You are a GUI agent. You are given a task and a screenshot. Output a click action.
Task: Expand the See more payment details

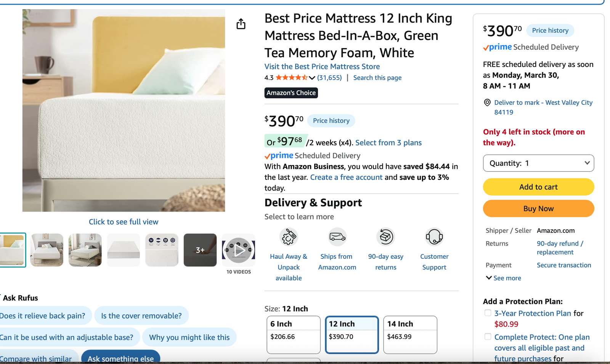click(x=503, y=278)
